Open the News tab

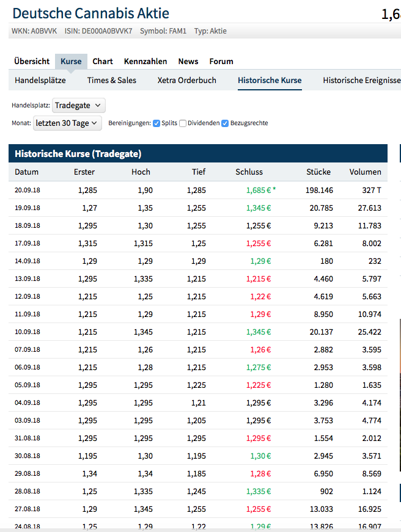tap(188, 62)
